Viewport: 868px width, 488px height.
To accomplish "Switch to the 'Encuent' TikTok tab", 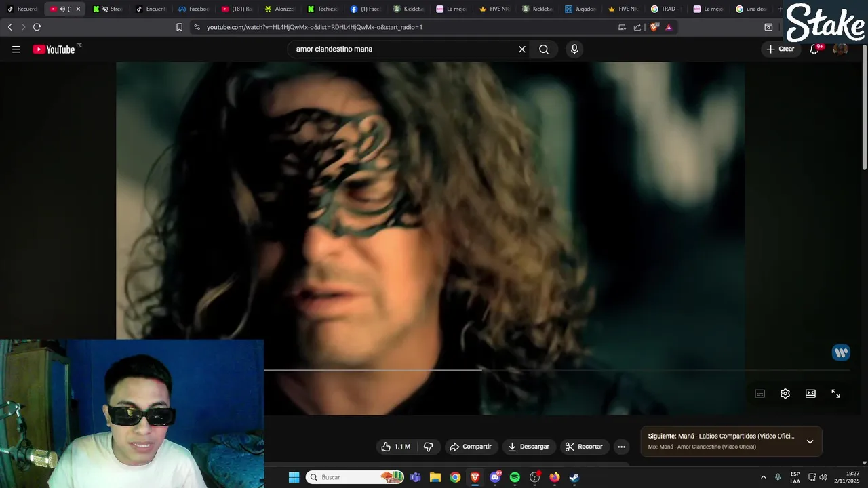I will (x=151, y=9).
